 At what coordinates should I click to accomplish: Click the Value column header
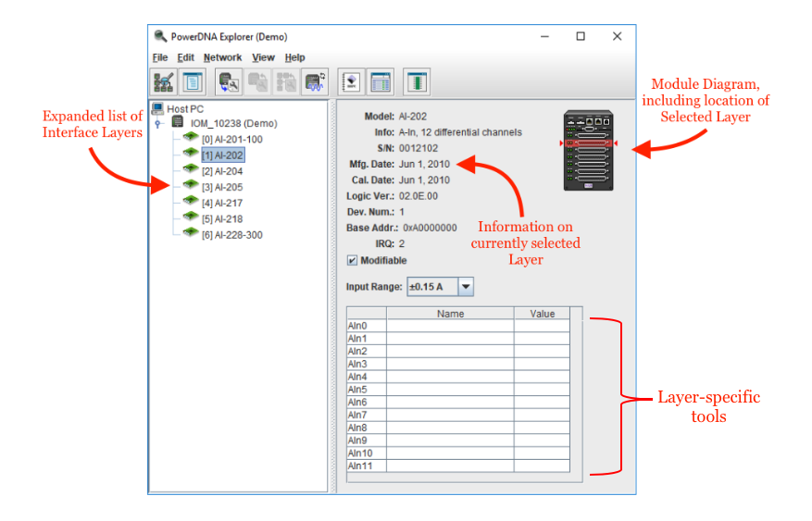(543, 314)
